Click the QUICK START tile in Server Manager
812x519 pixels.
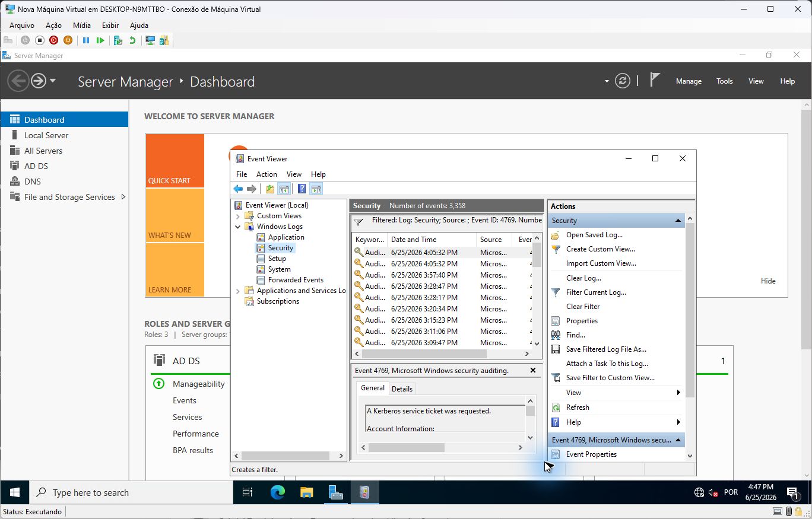coord(175,161)
